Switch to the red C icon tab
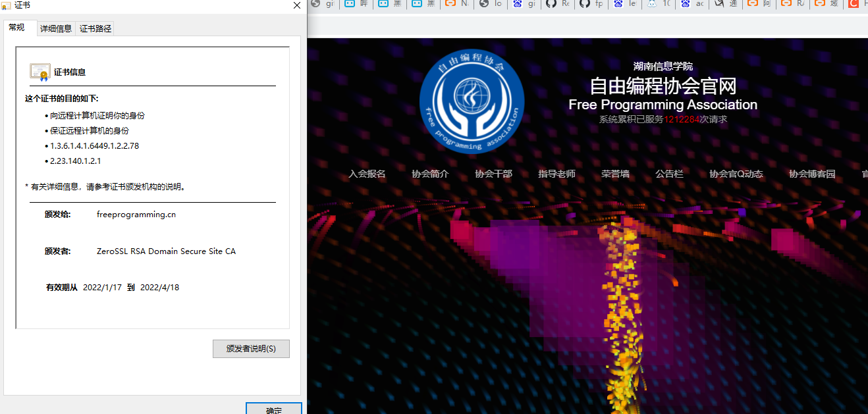 [857, 4]
